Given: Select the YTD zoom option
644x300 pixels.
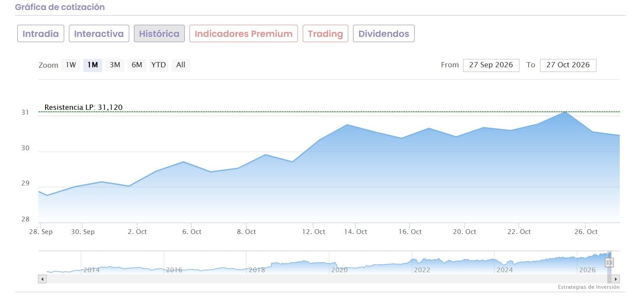Looking at the screenshot, I should [x=159, y=65].
